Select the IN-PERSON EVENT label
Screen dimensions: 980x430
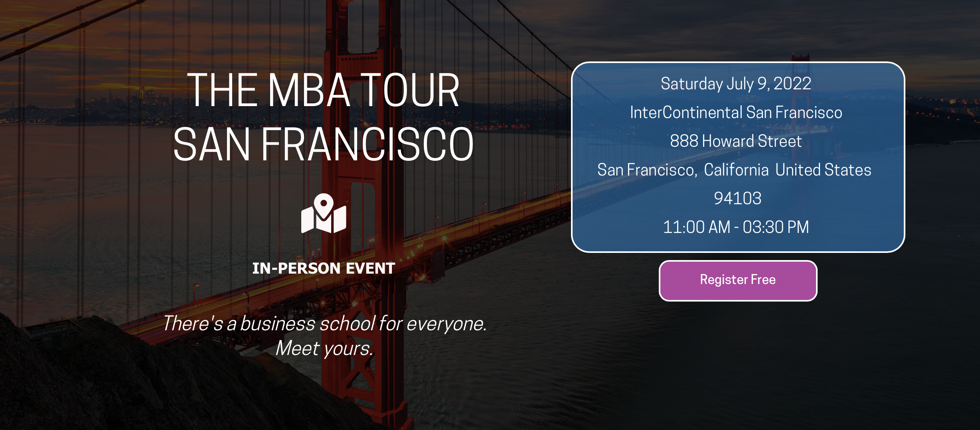(x=324, y=268)
